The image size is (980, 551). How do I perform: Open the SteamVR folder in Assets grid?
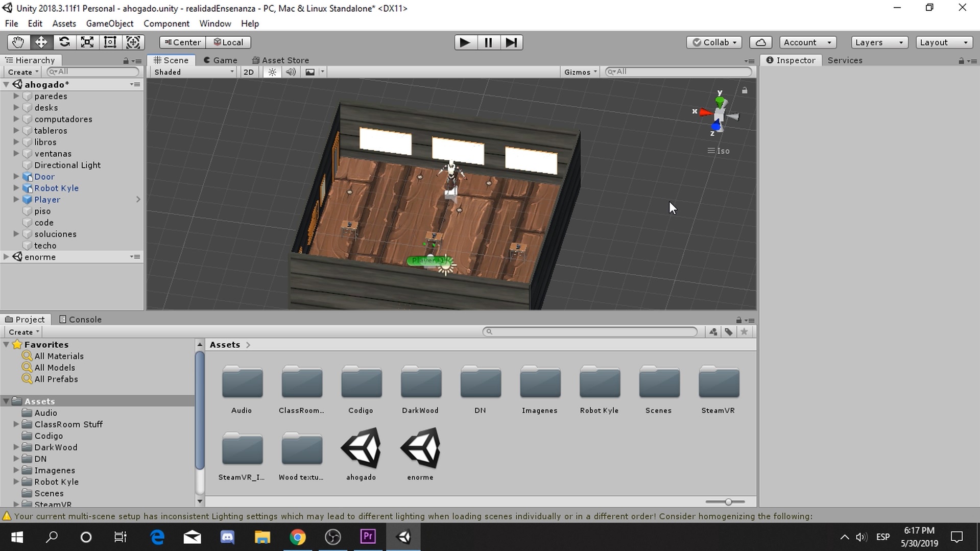[x=719, y=389]
